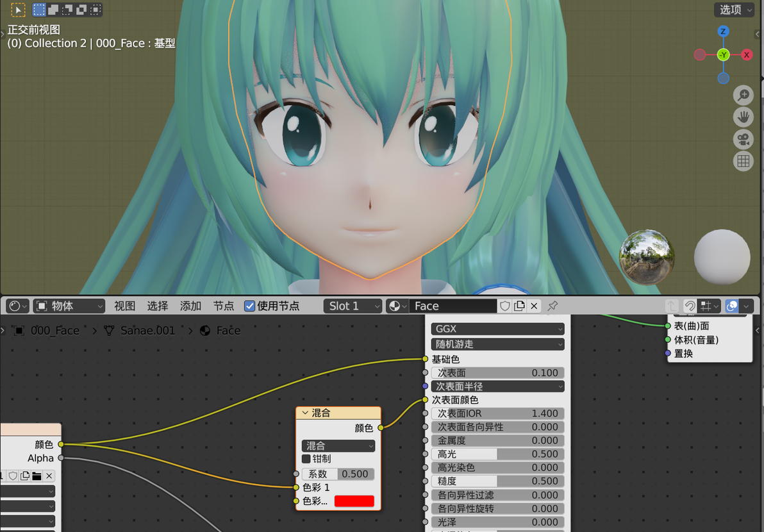Click the 基础色 input socket
764x532 pixels.
[426, 359]
